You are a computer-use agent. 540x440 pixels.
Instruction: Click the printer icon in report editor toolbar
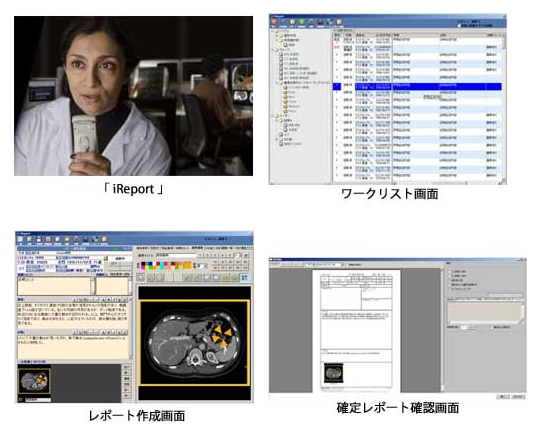(39, 239)
